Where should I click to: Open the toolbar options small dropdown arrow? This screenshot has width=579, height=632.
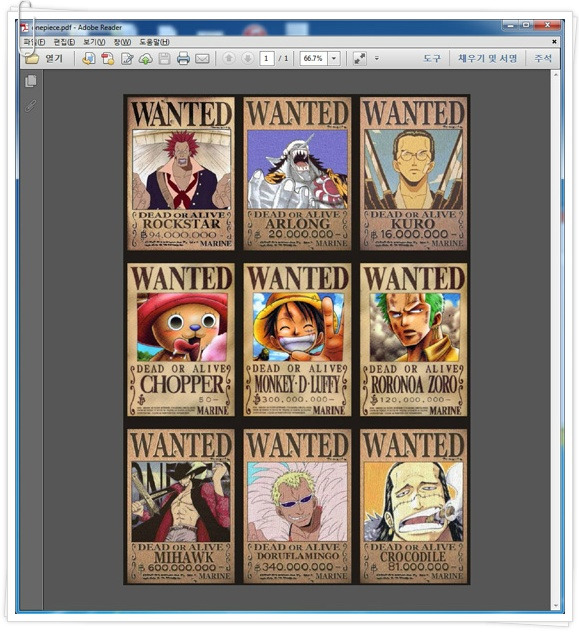(377, 58)
